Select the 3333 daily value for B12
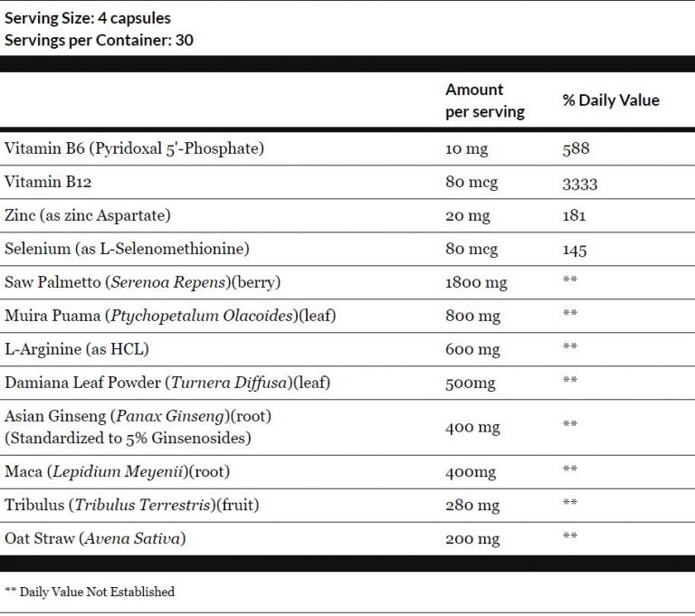 580,184
